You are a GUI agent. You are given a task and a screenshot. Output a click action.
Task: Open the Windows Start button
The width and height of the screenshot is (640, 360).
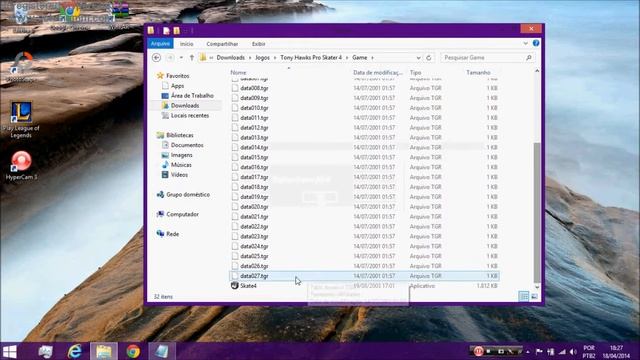tap(10, 351)
